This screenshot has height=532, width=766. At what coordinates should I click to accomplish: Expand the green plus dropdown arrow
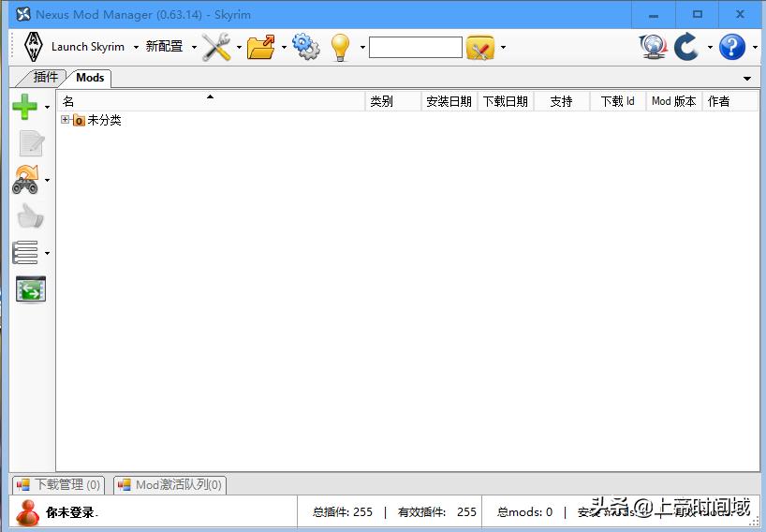click(x=47, y=107)
